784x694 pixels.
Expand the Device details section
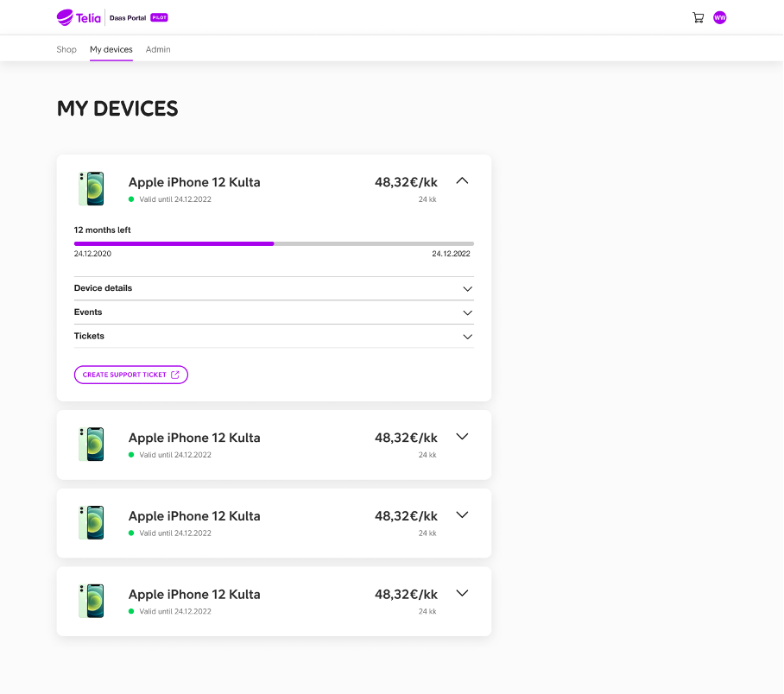274,288
